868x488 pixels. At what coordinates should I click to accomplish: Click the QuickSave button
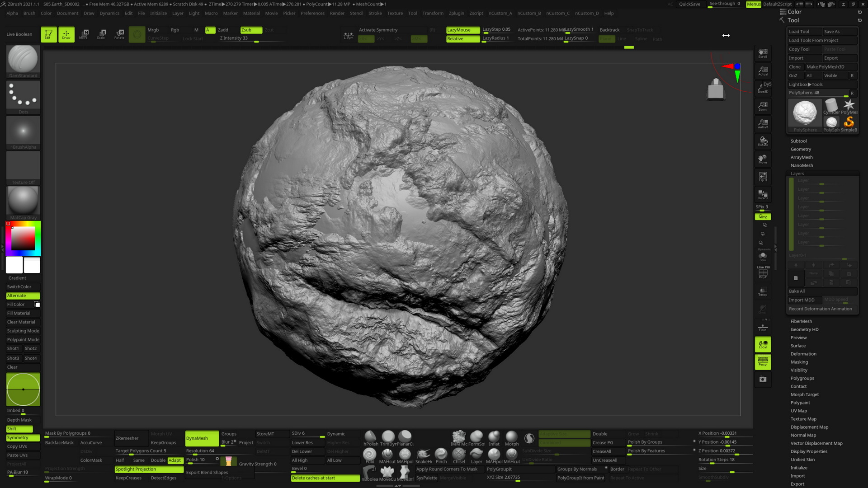tap(689, 4)
